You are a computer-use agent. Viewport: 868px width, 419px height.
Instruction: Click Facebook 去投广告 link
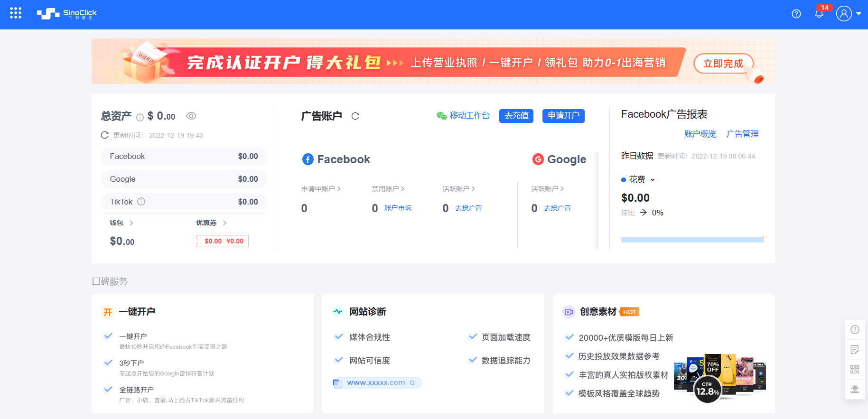tap(468, 208)
